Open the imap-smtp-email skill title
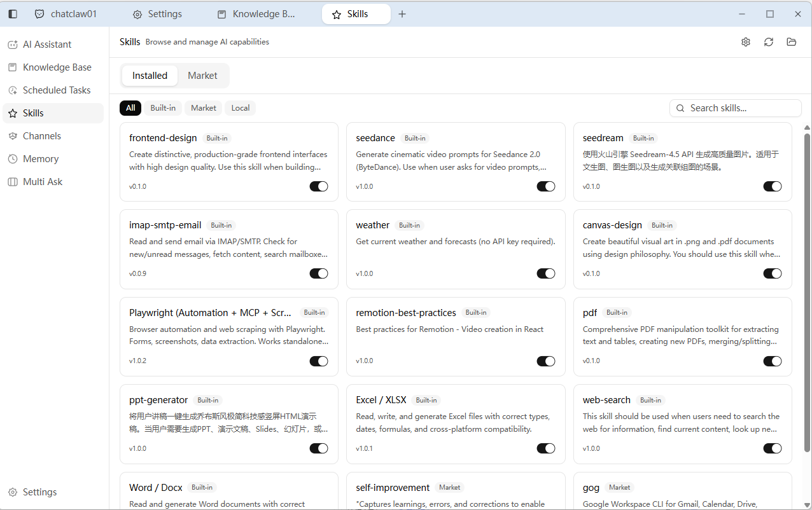812x510 pixels. point(165,225)
